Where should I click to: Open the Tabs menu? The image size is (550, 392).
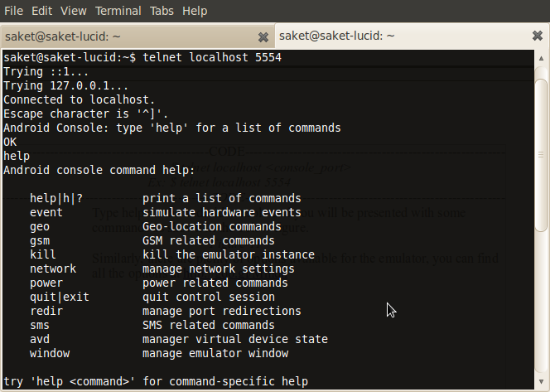(x=161, y=11)
